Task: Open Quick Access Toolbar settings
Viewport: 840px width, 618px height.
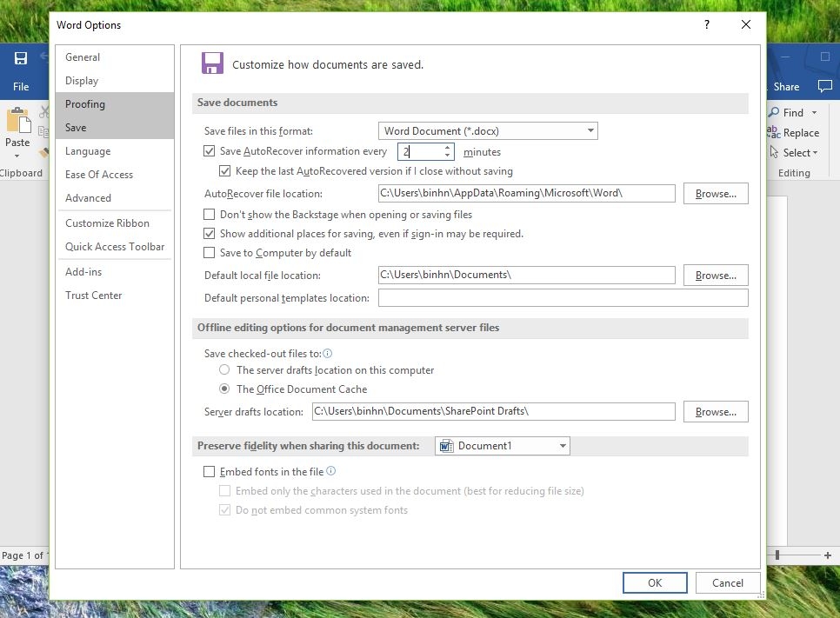Action: 115,247
